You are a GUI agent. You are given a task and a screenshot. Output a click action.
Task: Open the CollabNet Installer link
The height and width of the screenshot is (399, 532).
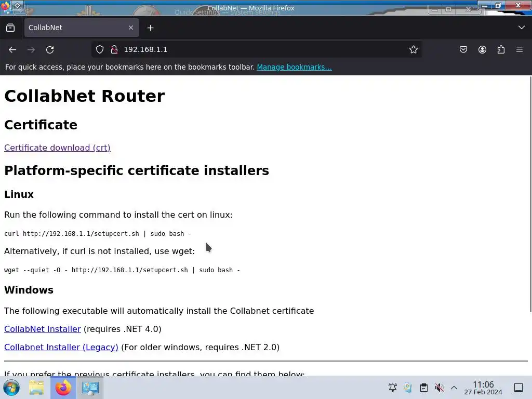tap(43, 329)
